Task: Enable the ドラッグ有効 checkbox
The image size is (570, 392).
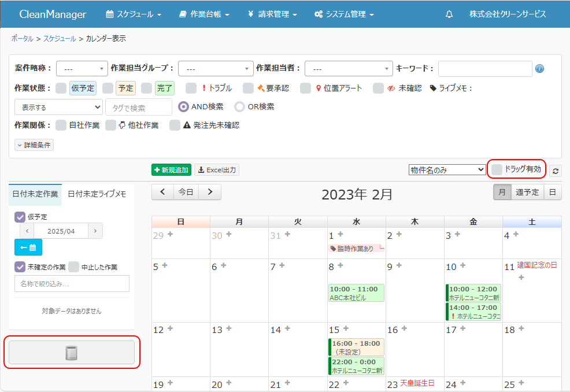Action: (x=497, y=169)
